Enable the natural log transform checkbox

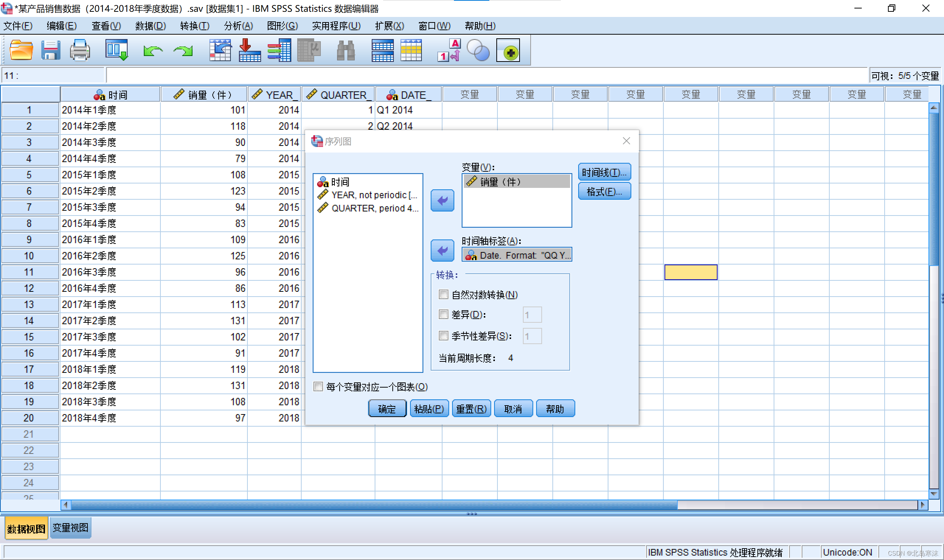pos(443,294)
